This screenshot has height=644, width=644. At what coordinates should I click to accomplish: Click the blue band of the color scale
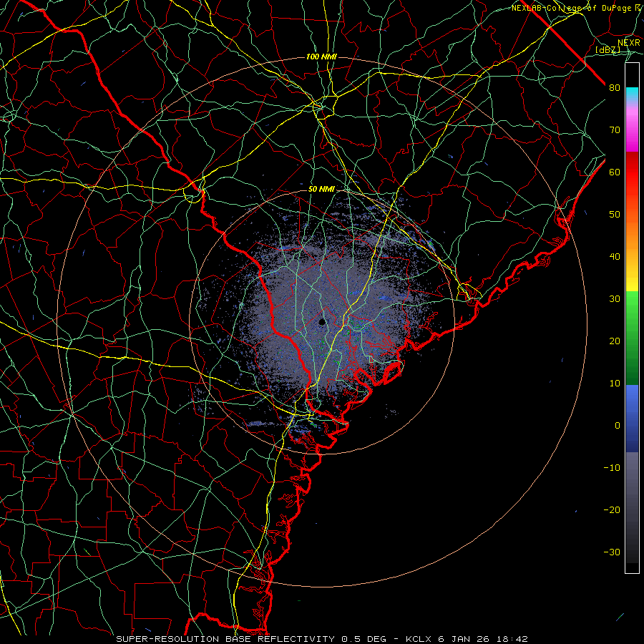632,419
